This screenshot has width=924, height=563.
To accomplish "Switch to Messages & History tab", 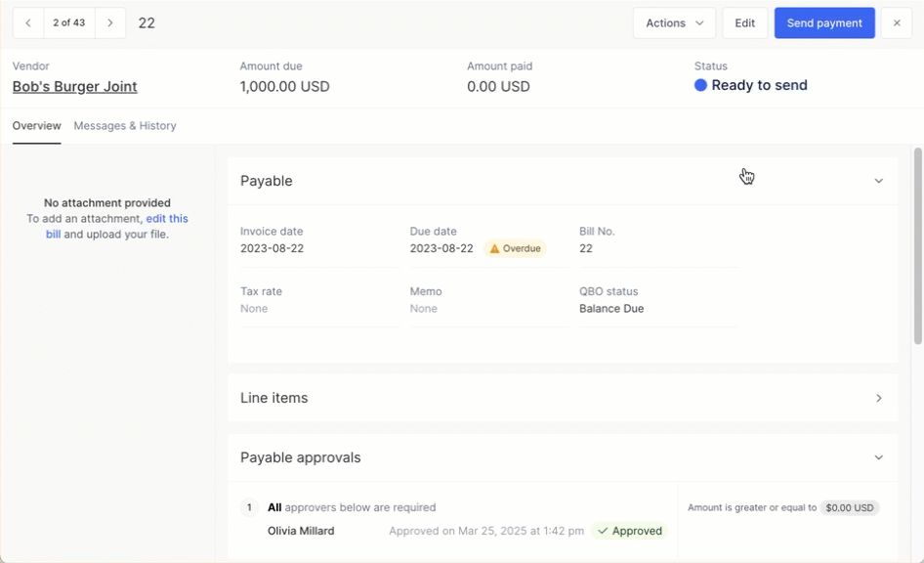I will (x=125, y=125).
